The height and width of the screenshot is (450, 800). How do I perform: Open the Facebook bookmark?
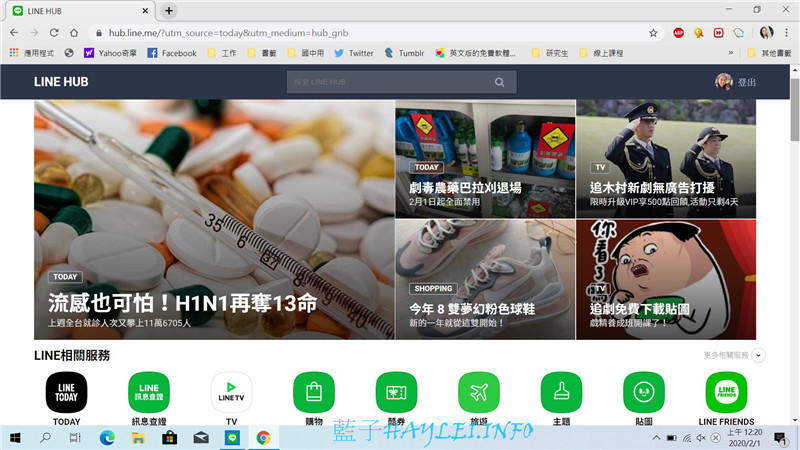tap(172, 53)
